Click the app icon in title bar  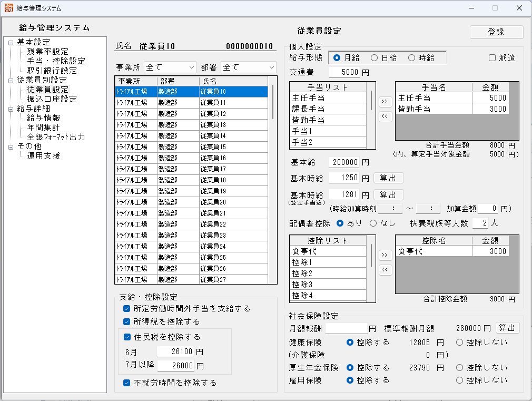(9, 8)
